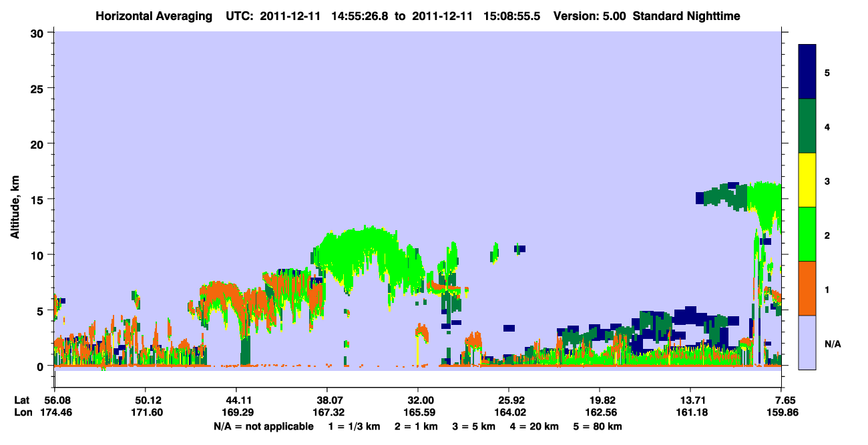868x445 pixels.
Task: Click the '2 = 1 km' legend entry
Action: pyautogui.click(x=417, y=426)
